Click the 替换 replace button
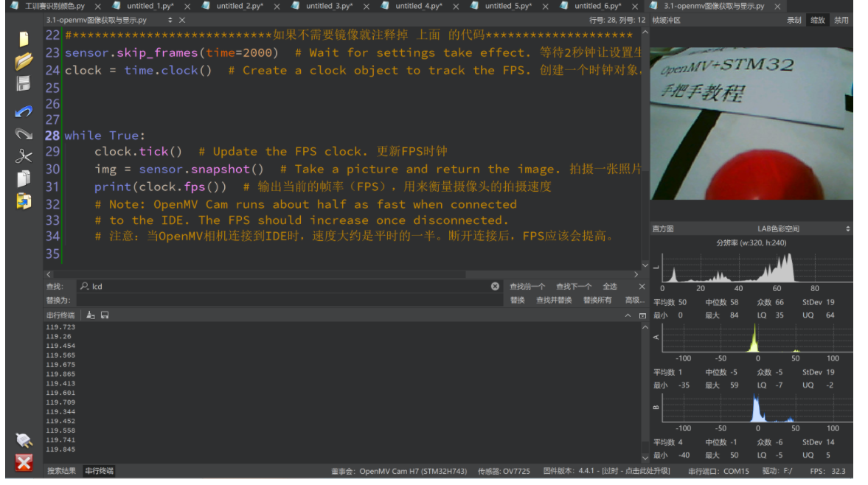 (517, 300)
